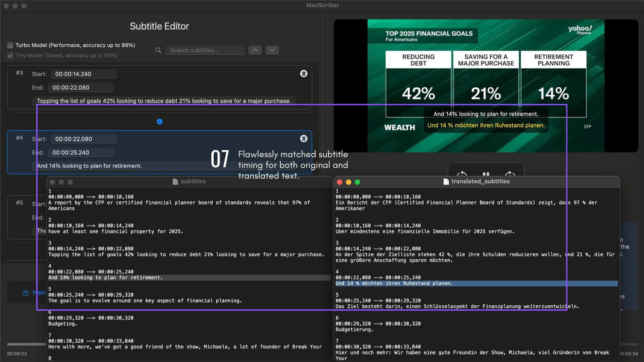Edit subtitle #3 start time field
The height and width of the screenshot is (362, 644).
click(84, 74)
